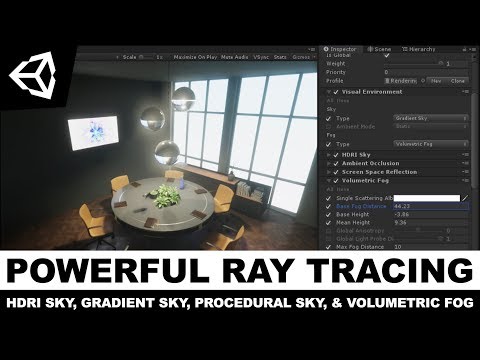Expand the Screen Space Reflection section
Image resolution: width=480 pixels, height=360 pixels.
329,172
